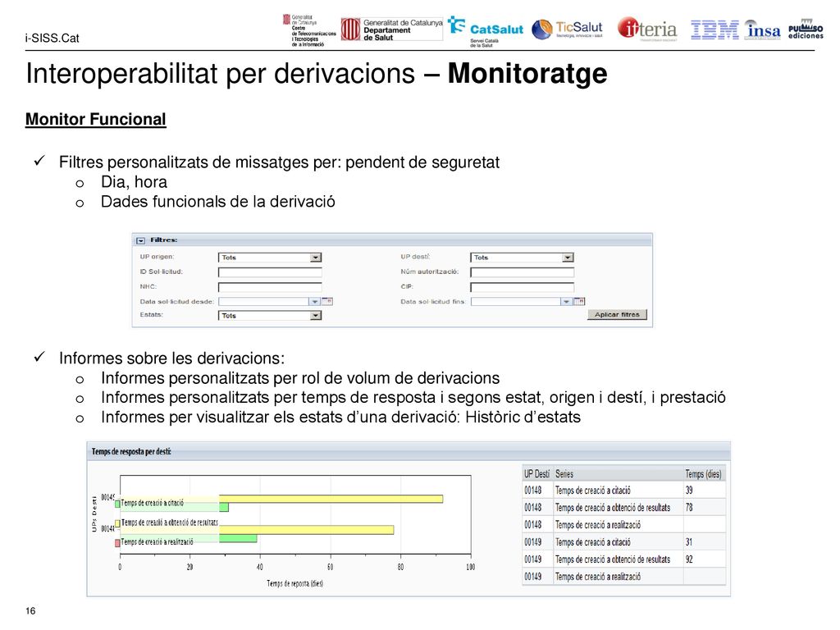Select the Temps (dies) column header
840x630 pixels.
703,474
